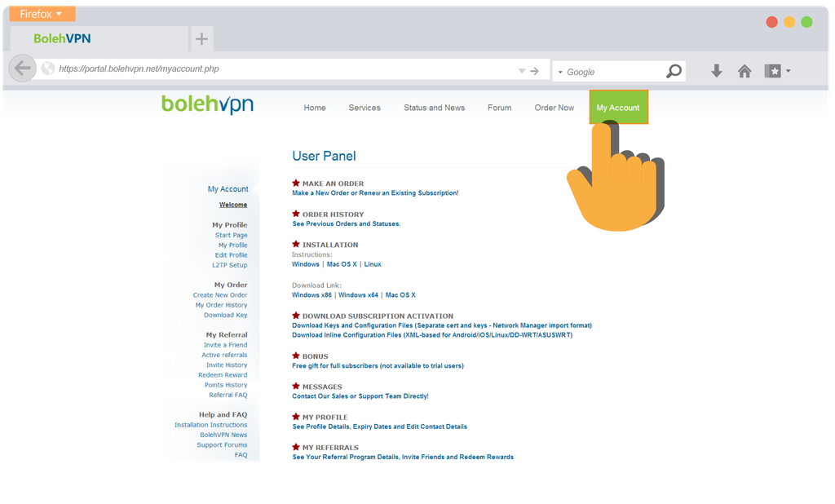The image size is (835, 504).
Task: Click Redeem Reward link
Action: click(223, 375)
